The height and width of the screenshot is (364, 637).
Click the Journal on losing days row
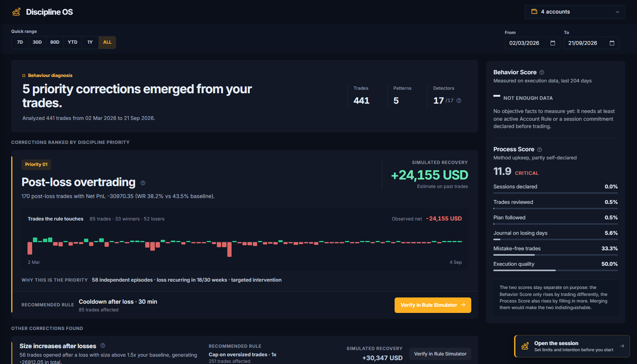pyautogui.click(x=555, y=234)
